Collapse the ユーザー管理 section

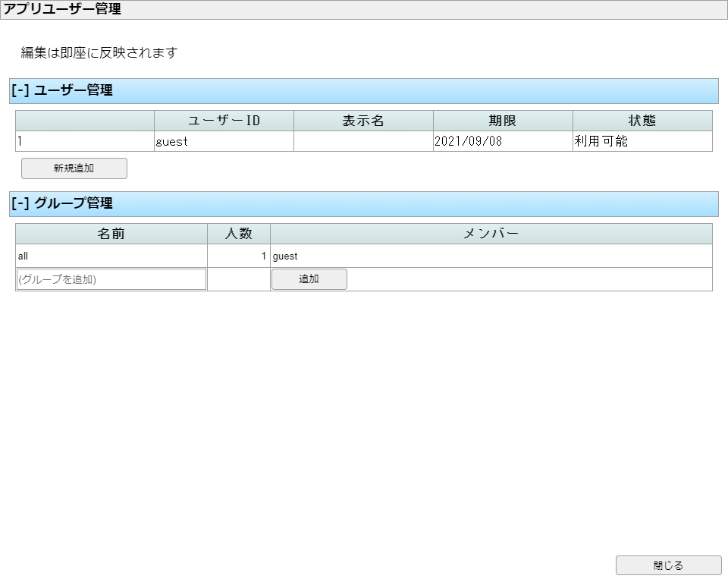point(20,90)
